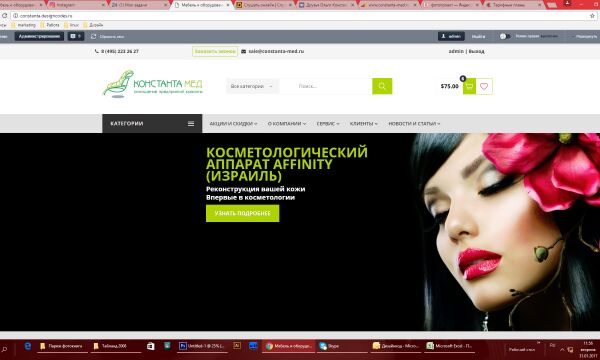600x360 pixels.
Task: Switch to the фотопроект Яндекс browser tab
Action: [451, 5]
